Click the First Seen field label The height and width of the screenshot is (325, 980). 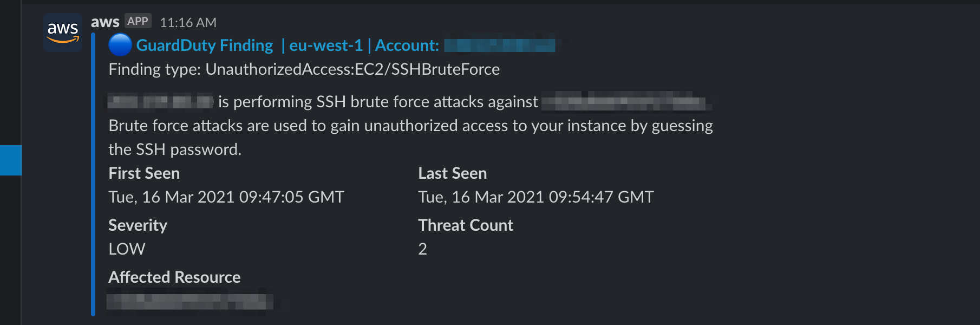[144, 173]
